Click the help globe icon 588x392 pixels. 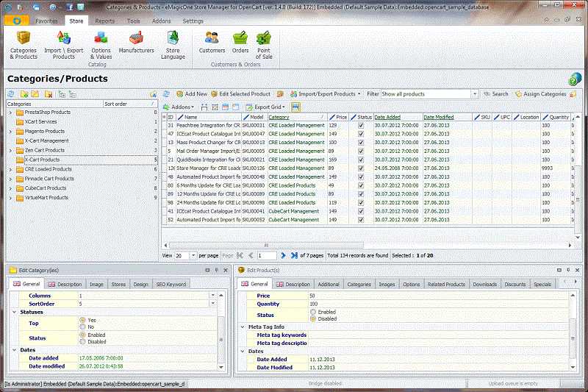[x=575, y=79]
